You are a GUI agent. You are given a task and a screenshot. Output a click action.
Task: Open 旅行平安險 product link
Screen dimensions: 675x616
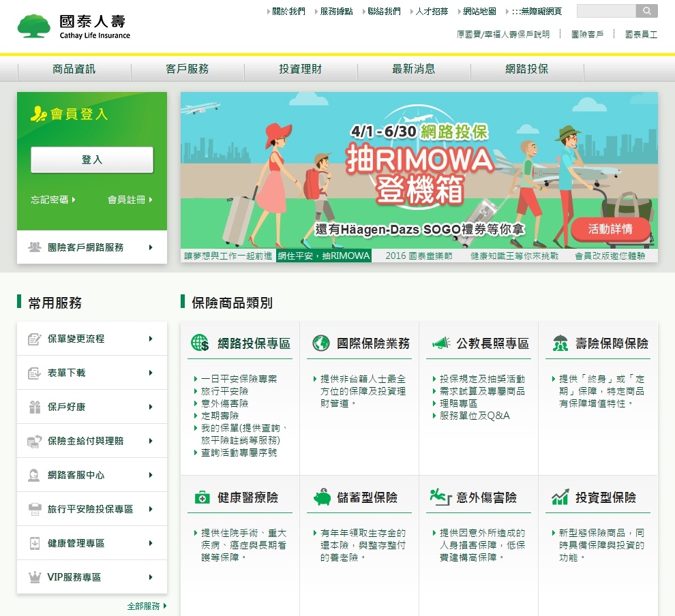pos(225,391)
